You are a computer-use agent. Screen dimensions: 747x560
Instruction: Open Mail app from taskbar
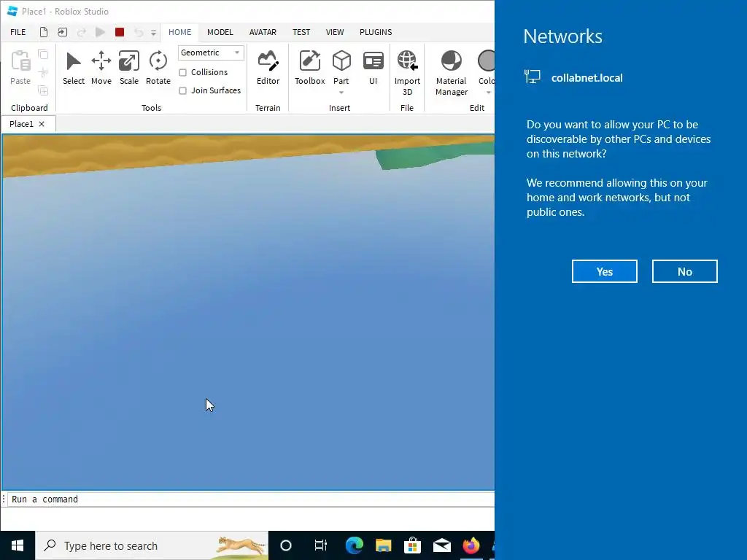click(x=442, y=545)
